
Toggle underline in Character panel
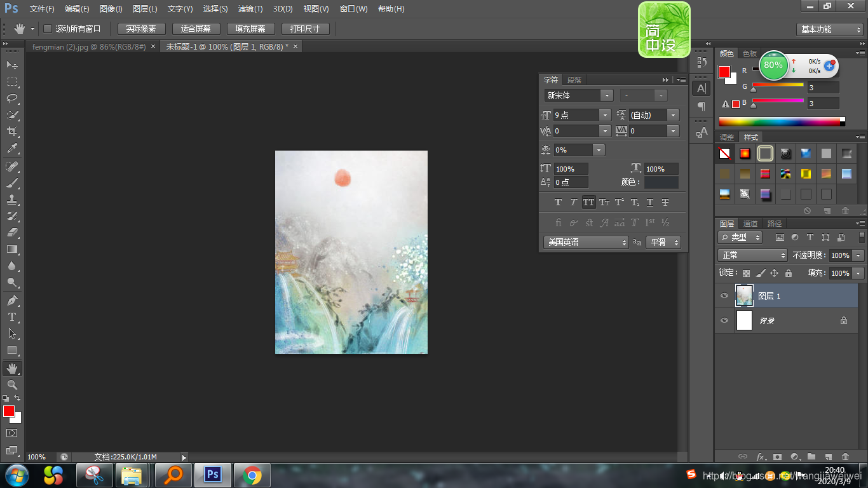click(650, 203)
